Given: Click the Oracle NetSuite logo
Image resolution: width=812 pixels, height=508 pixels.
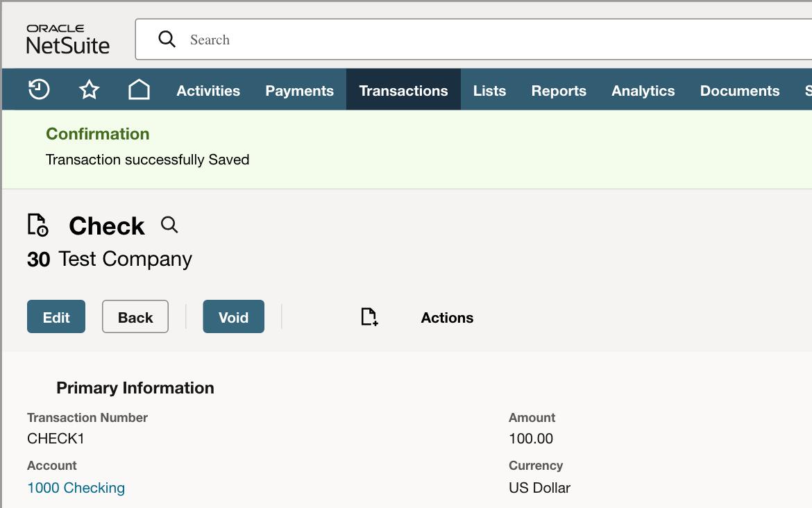Looking at the screenshot, I should point(68,39).
